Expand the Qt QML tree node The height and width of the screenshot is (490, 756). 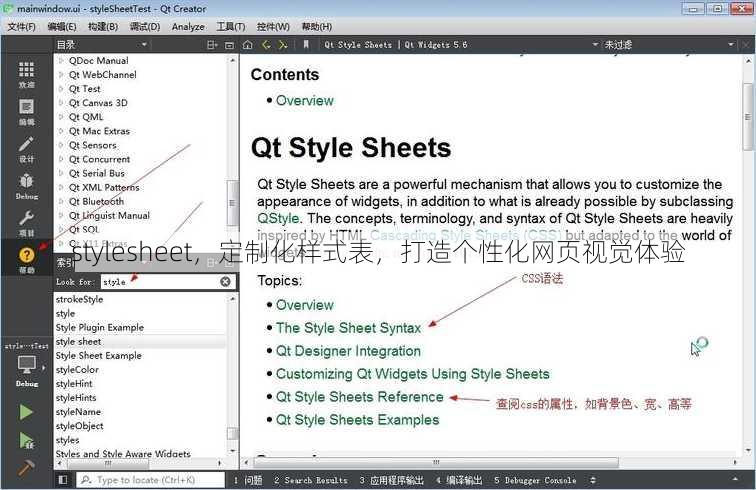pos(61,117)
